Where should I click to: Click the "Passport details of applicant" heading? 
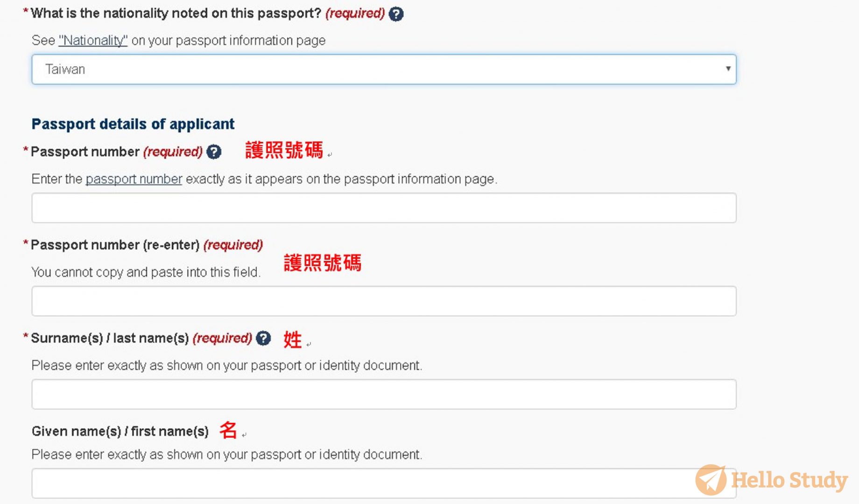[x=133, y=124]
